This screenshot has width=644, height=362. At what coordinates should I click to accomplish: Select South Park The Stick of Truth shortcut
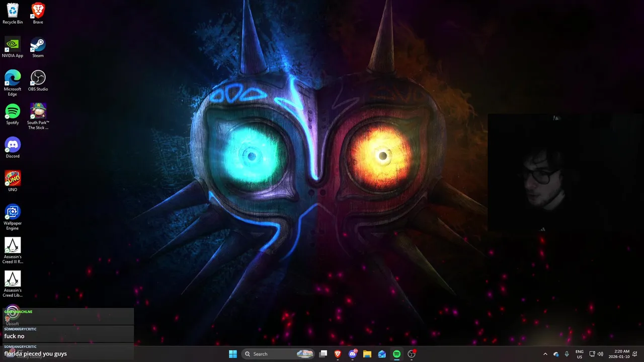[x=38, y=117]
